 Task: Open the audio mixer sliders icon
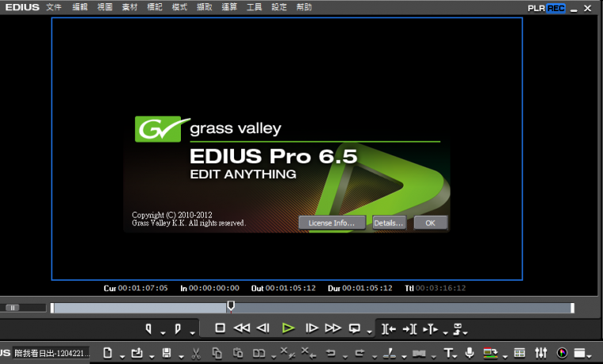point(540,353)
